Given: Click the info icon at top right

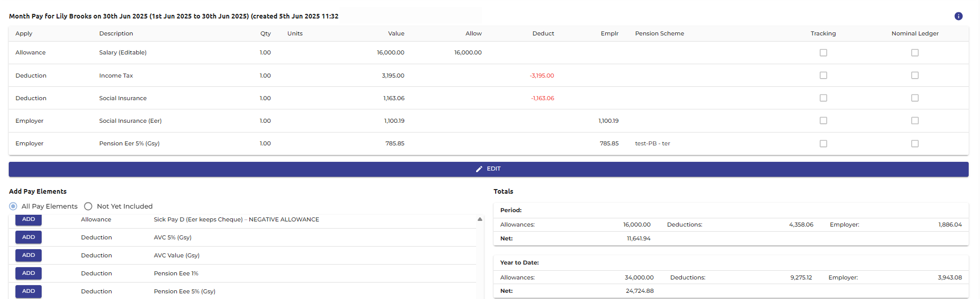Looking at the screenshot, I should [x=958, y=16].
